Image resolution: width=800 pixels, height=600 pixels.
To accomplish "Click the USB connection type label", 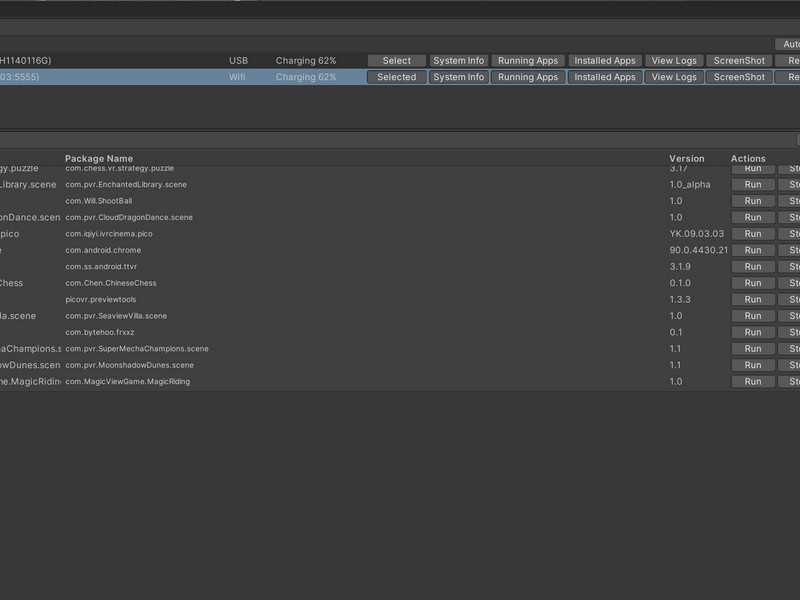I will point(238,61).
